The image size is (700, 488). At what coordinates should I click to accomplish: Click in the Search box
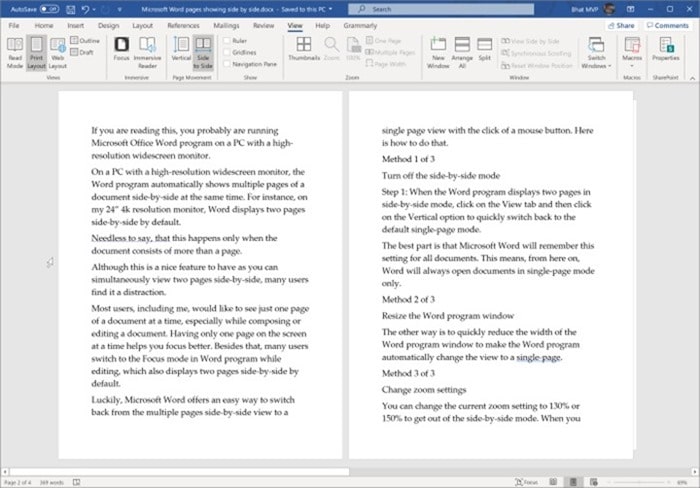(x=441, y=9)
